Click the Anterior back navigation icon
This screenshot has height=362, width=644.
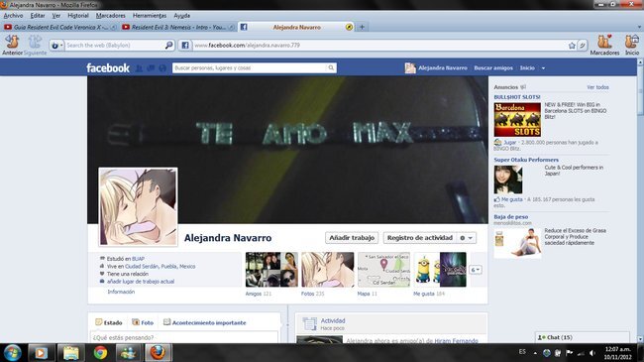[12, 45]
